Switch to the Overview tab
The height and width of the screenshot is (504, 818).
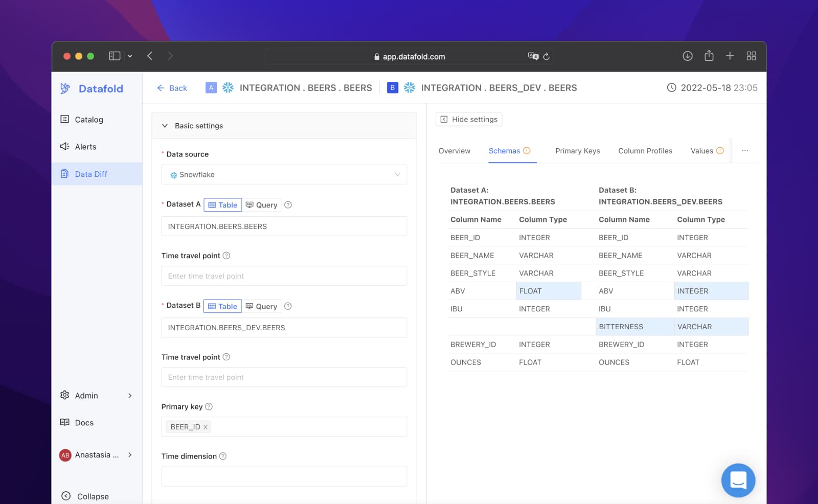(x=455, y=151)
